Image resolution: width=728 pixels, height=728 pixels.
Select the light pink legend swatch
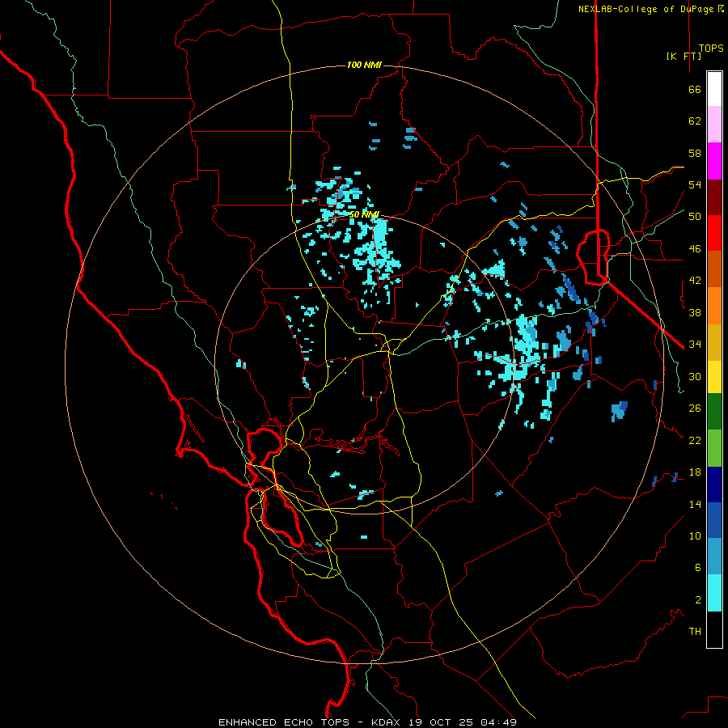714,125
